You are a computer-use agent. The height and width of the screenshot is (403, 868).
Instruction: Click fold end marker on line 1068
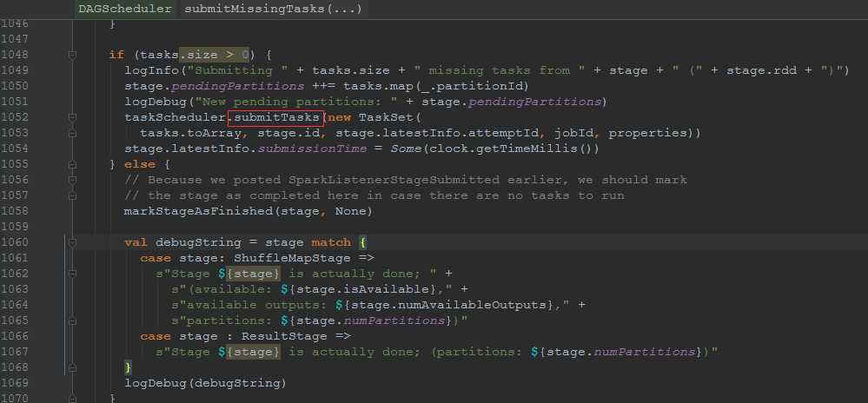[72, 367]
